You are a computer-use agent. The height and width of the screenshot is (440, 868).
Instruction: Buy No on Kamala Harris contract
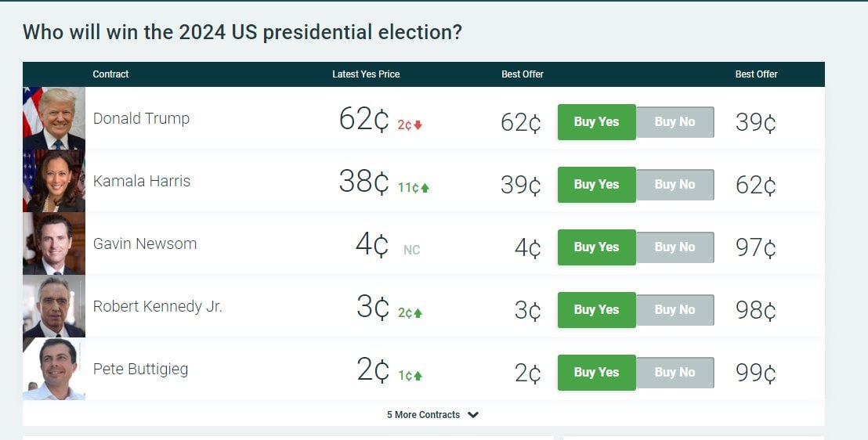[x=675, y=185]
